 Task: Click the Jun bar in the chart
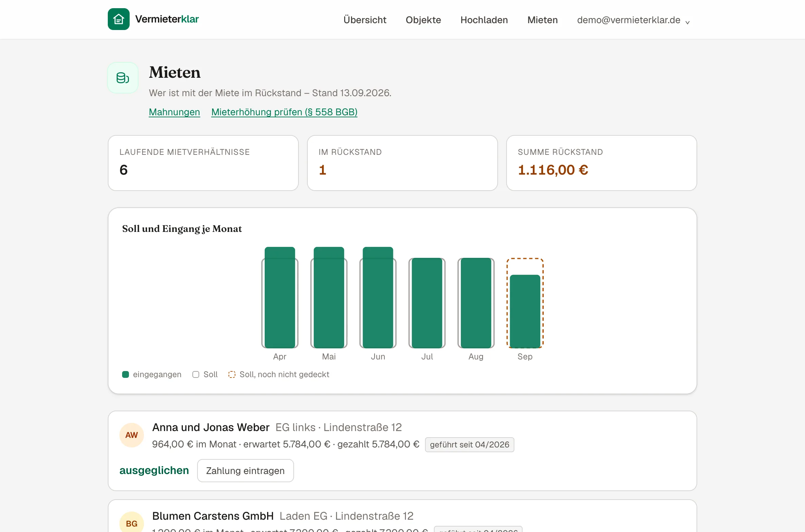pyautogui.click(x=378, y=297)
